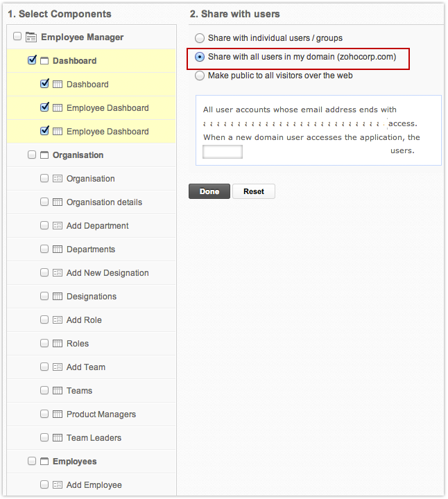The height and width of the screenshot is (499, 448).
Task: Tick the Add Team checkbox
Action: click(x=44, y=367)
